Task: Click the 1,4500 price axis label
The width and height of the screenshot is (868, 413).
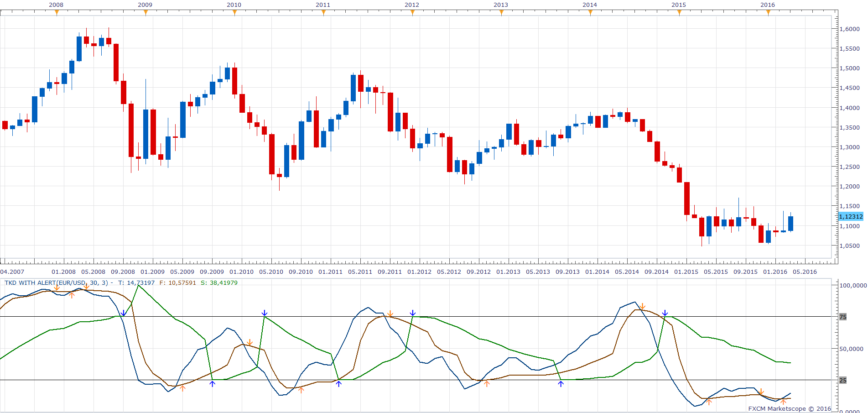Action: pos(850,88)
